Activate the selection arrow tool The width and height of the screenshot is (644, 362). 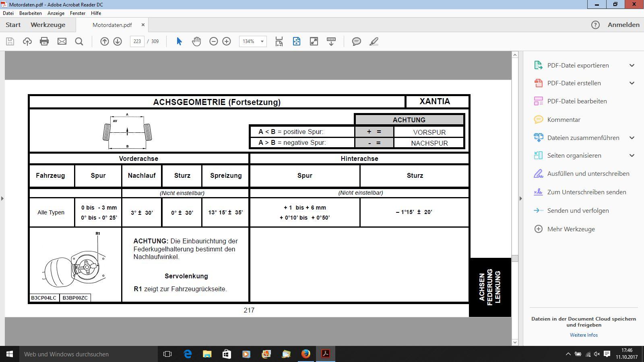pos(179,41)
